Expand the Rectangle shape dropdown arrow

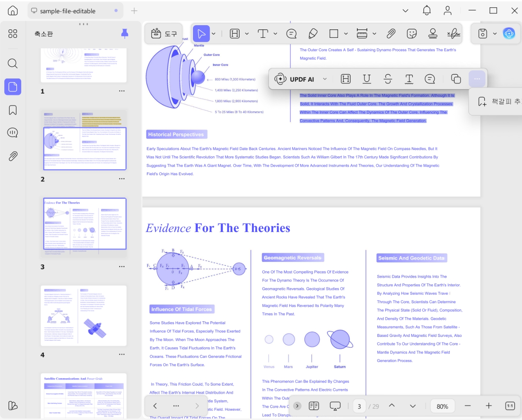pos(346,34)
